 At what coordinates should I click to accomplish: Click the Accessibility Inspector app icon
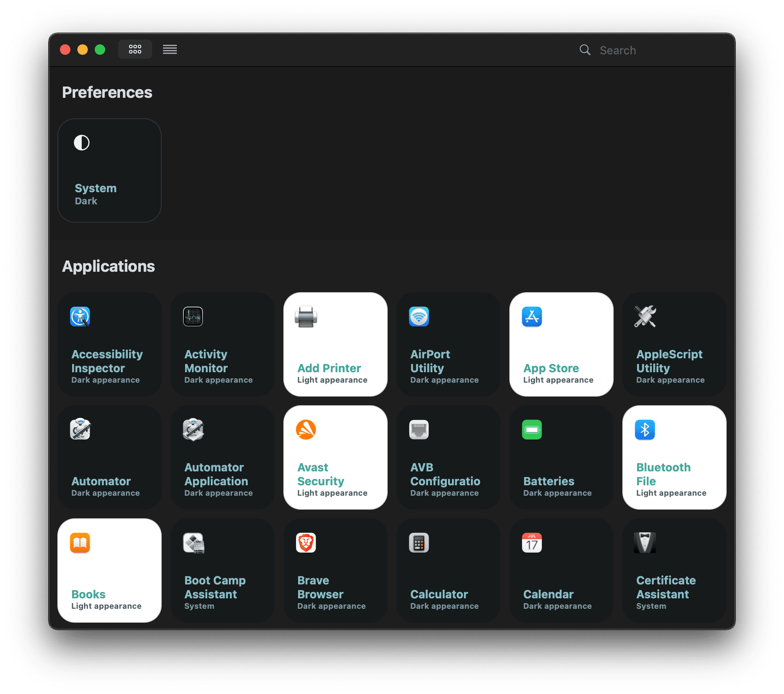coord(80,317)
